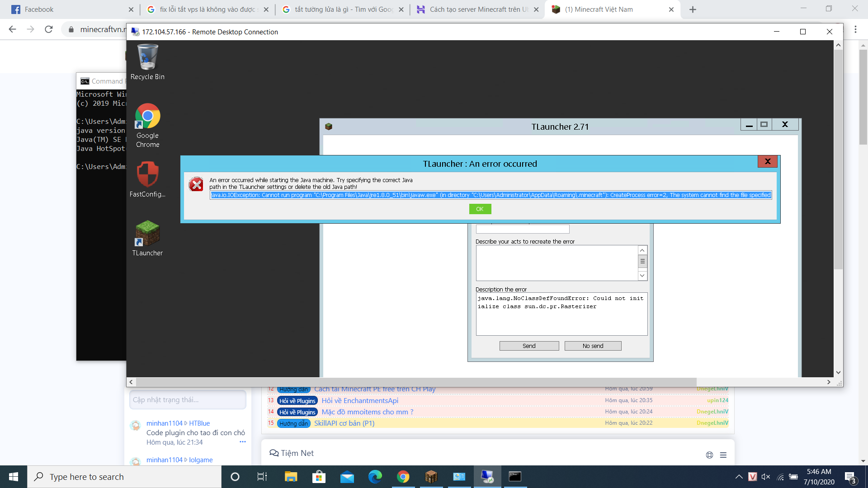Open the FastConfig shield desktop icon
The height and width of the screenshot is (488, 868).
click(147, 175)
